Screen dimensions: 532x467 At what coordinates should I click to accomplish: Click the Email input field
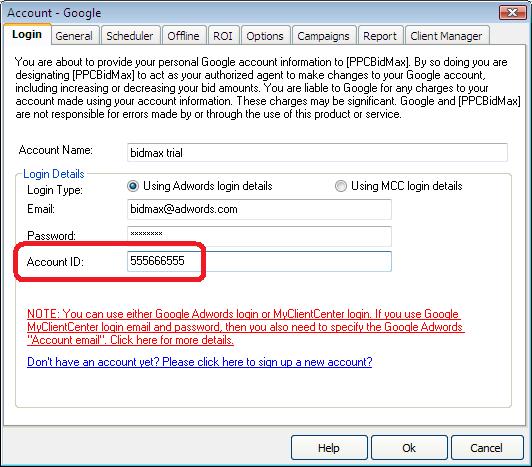click(259, 209)
